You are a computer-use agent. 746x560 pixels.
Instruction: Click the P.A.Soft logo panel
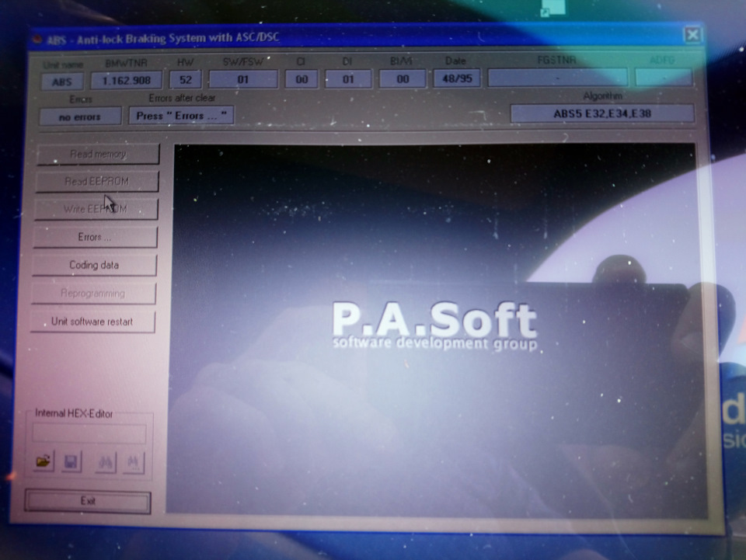435,329
